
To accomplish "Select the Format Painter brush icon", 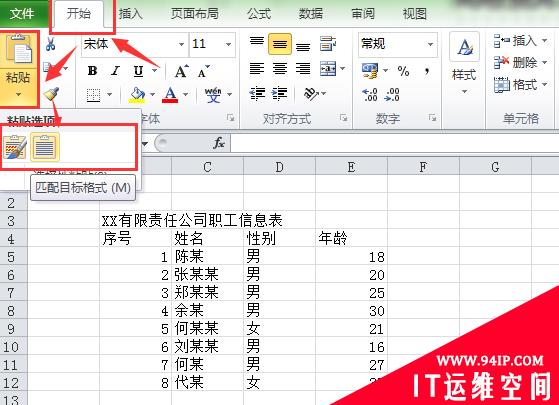I will [51, 94].
